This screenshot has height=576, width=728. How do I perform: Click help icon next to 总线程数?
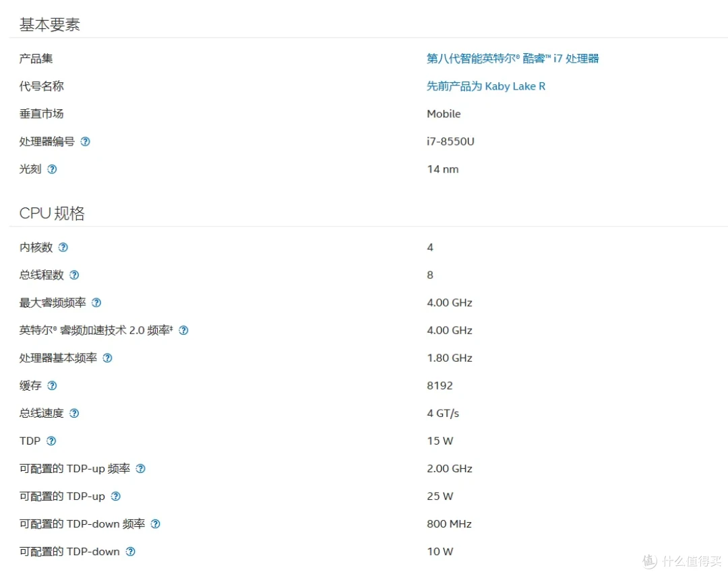74,276
